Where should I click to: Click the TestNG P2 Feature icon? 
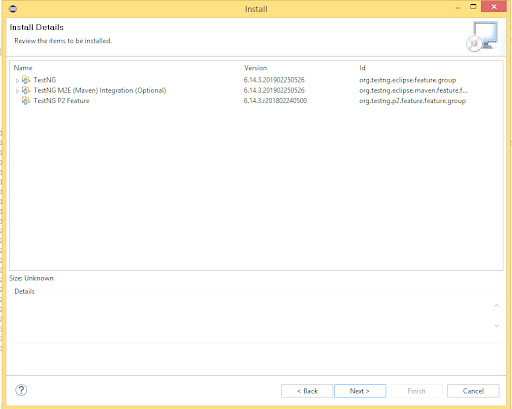pos(26,101)
